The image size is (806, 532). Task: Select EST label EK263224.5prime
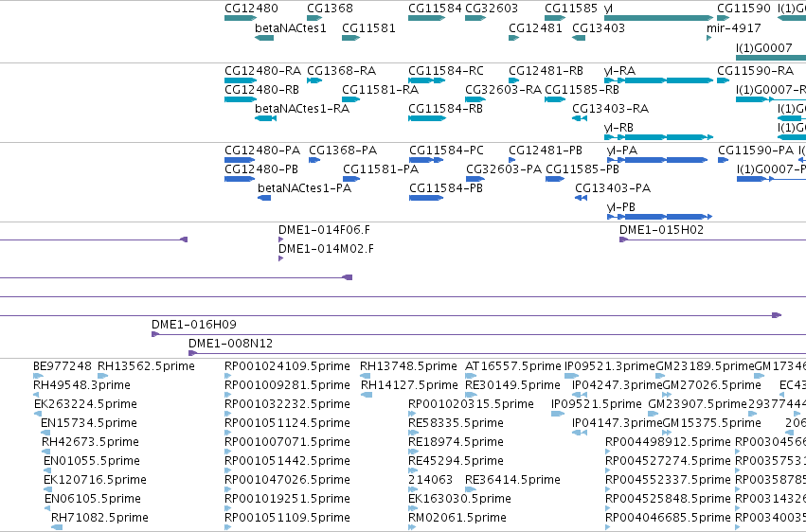(x=85, y=404)
